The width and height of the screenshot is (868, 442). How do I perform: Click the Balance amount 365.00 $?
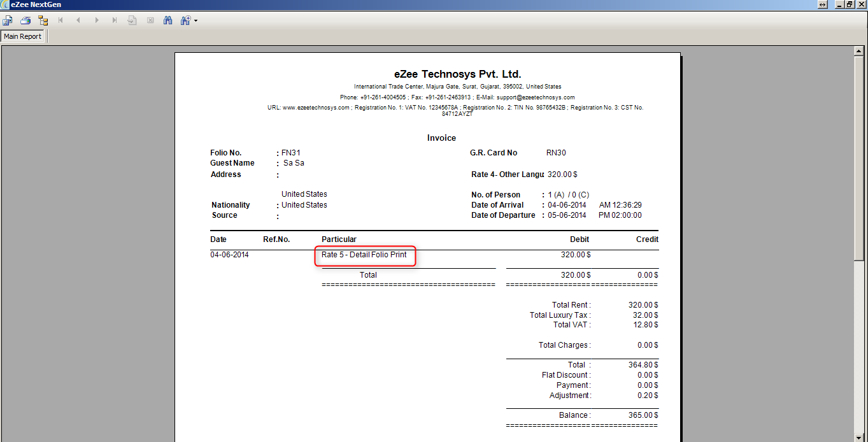[x=643, y=415]
